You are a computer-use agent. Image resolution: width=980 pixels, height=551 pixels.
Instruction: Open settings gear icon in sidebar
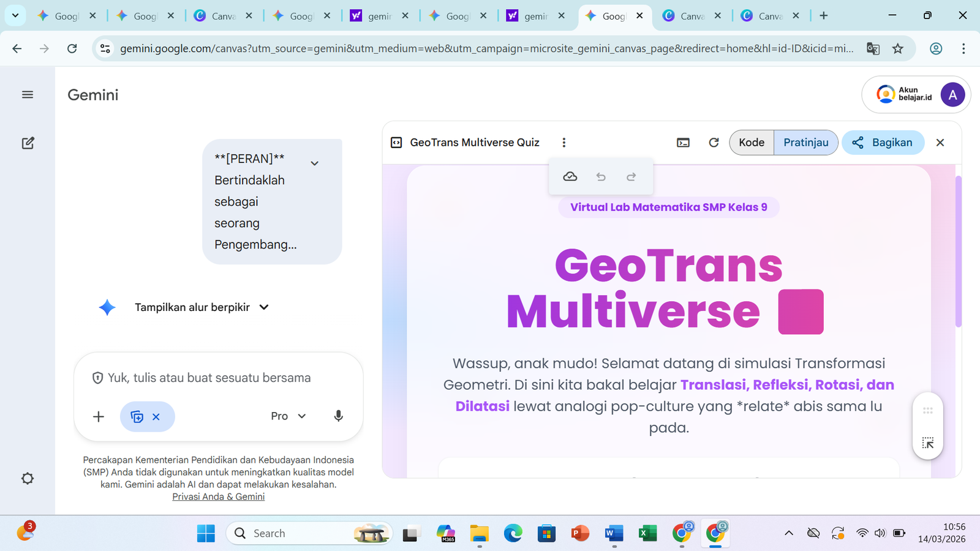click(28, 479)
